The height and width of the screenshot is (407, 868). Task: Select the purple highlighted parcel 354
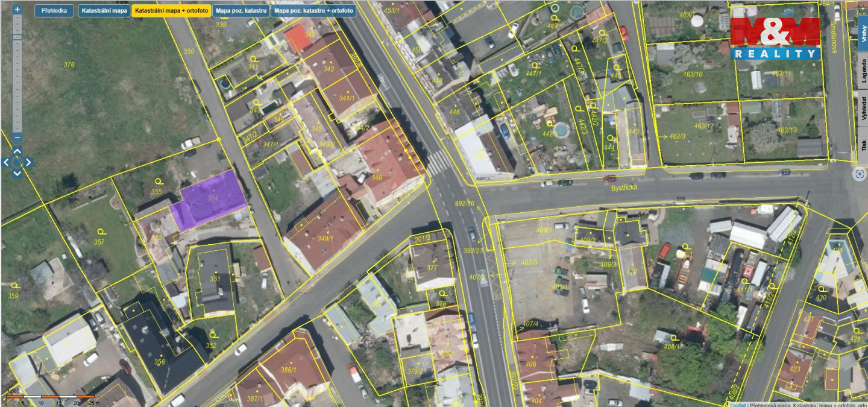[x=208, y=200]
